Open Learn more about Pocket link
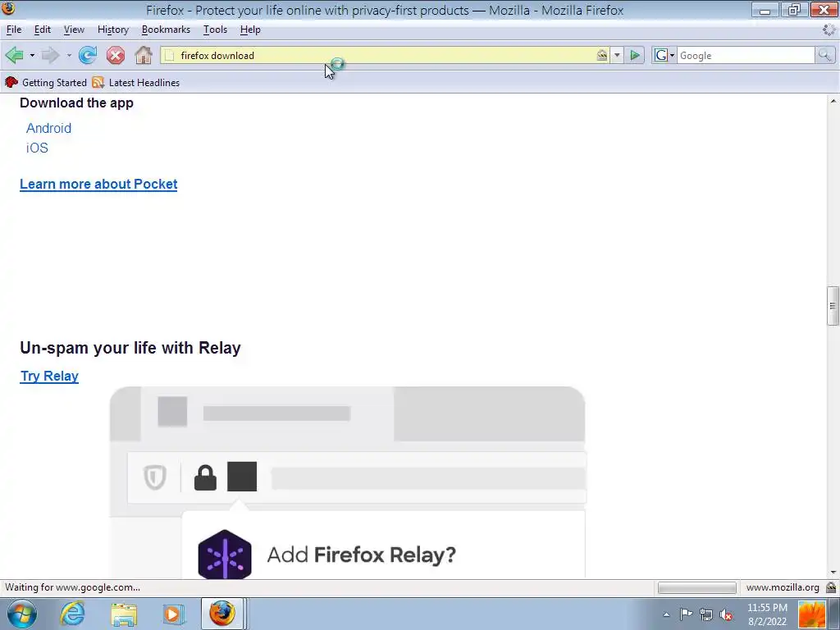This screenshot has width=840, height=630. 98,184
